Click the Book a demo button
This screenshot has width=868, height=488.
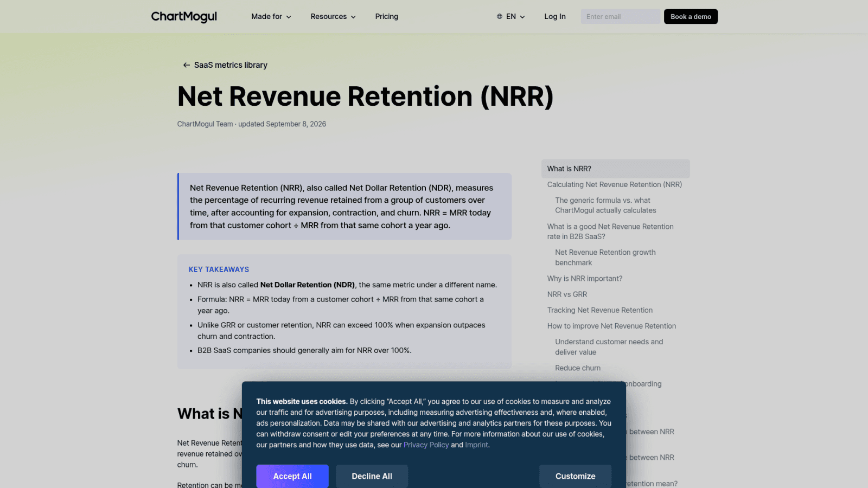(691, 17)
